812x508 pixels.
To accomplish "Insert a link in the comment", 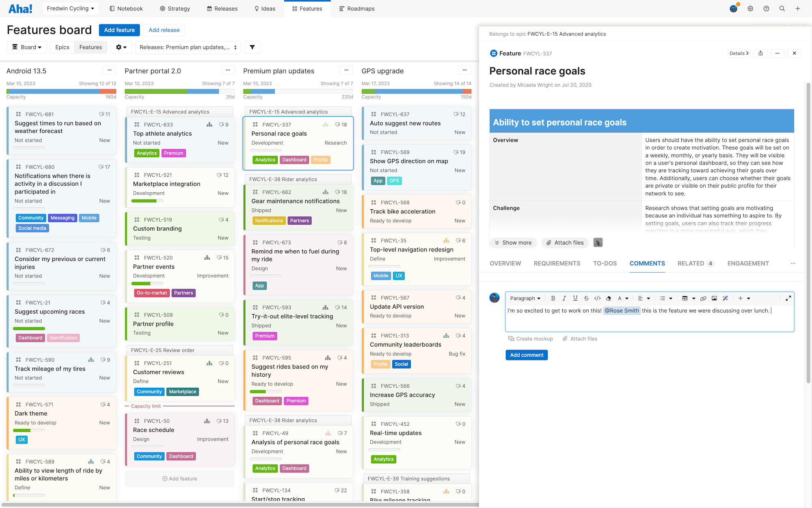I will [x=703, y=298].
